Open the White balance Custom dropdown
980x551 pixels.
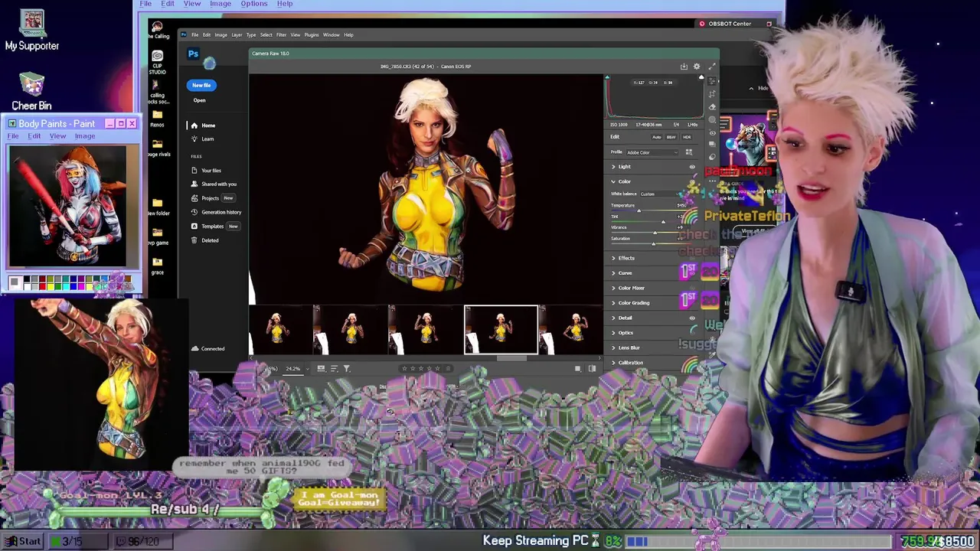[x=660, y=194]
